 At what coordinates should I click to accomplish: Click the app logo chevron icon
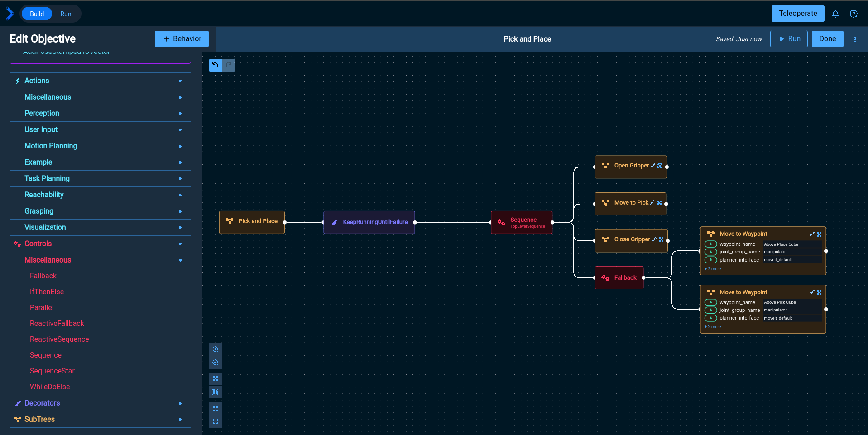10,14
